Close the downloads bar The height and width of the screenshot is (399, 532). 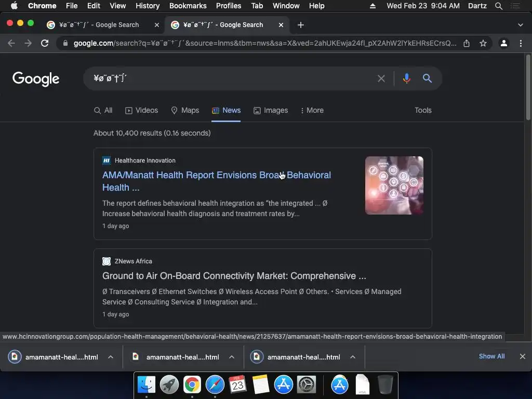(x=523, y=356)
